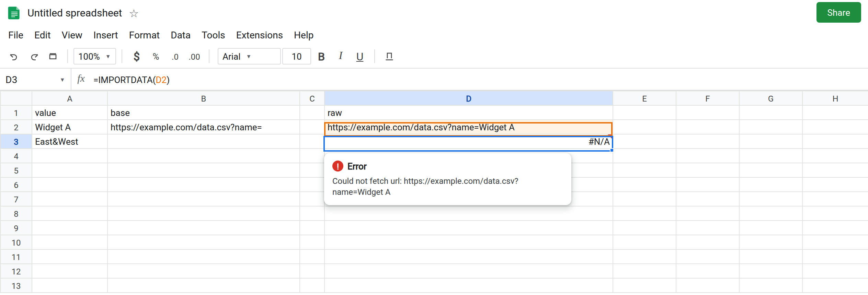This screenshot has height=295, width=868.
Task: Undo the last action
Action: click(13, 57)
